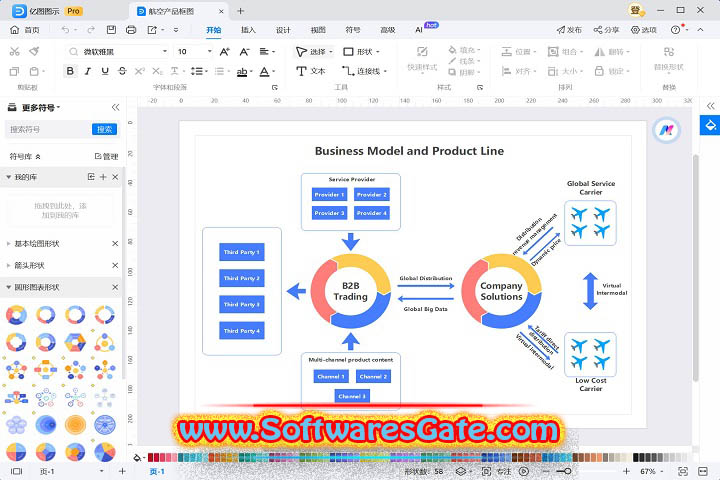Toggle Strikethrough formatting
This screenshot has width=720, height=480.
(x=122, y=71)
